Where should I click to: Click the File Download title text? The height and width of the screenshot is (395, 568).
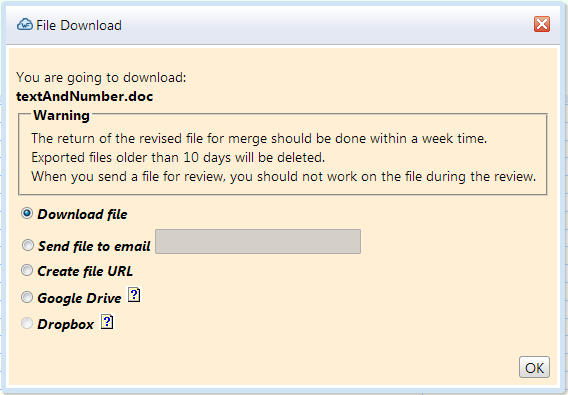click(x=79, y=25)
